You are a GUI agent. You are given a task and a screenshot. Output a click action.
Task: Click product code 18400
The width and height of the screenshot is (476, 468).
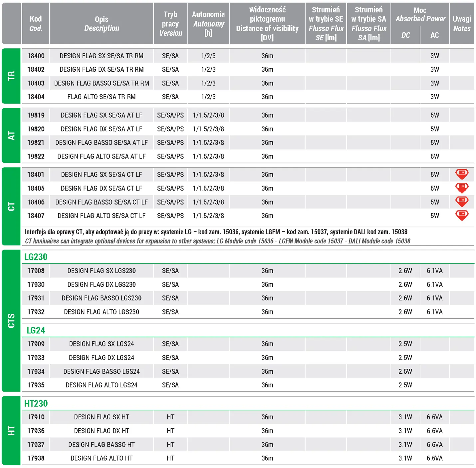click(x=36, y=56)
